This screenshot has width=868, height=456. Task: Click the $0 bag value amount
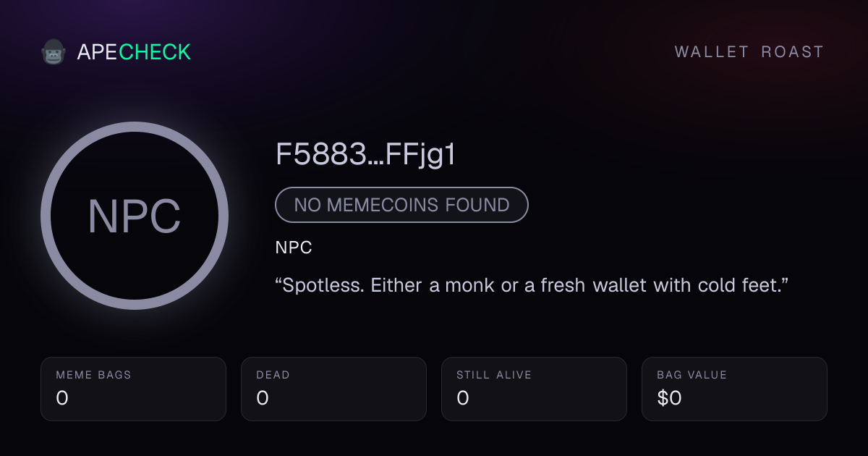(x=669, y=398)
